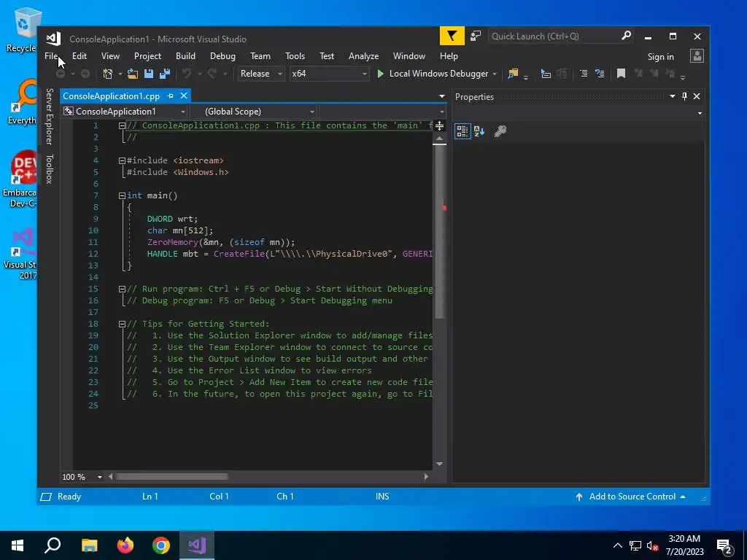Screen dimensions: 747x560
Task: Open Windows taskbar search
Action: (53, 545)
